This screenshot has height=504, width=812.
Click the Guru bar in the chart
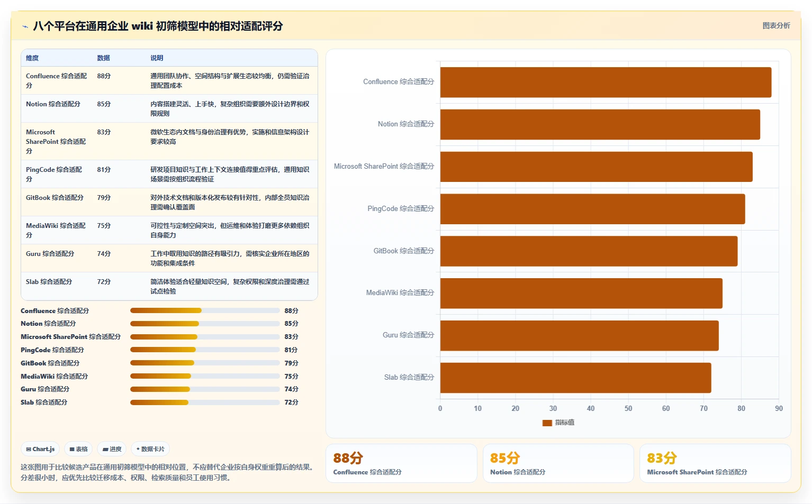point(580,335)
